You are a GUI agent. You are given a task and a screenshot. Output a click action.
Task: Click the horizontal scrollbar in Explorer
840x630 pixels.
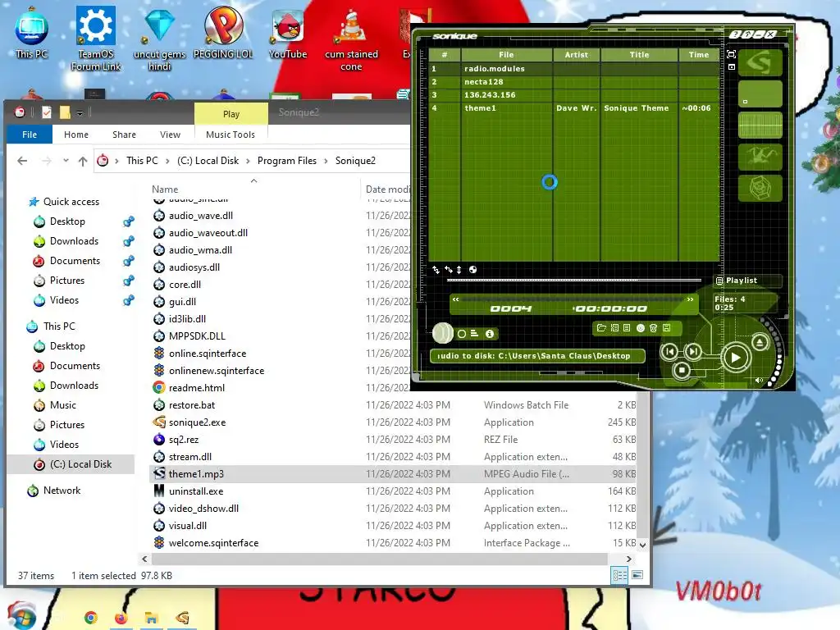[379, 559]
